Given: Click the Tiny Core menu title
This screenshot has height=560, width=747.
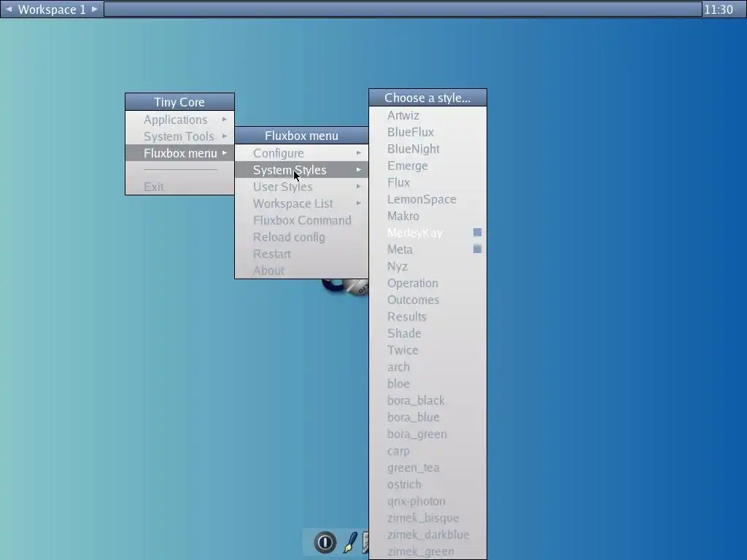Looking at the screenshot, I should point(179,102).
